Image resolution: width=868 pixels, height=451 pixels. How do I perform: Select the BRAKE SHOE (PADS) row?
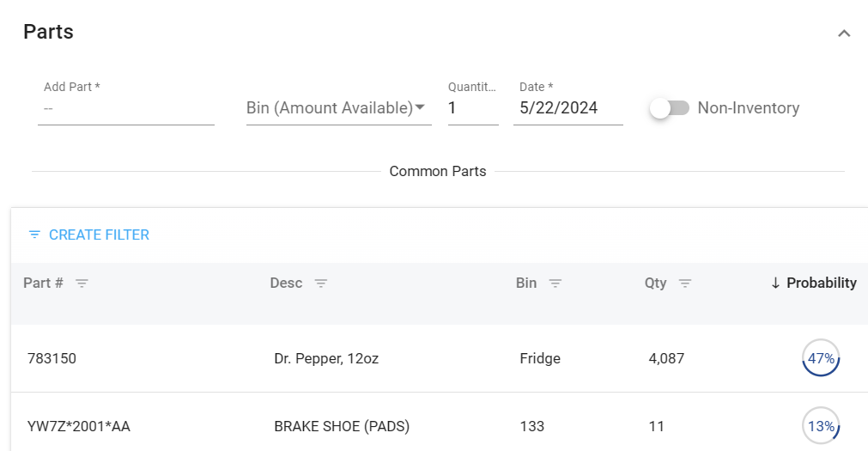(x=342, y=426)
